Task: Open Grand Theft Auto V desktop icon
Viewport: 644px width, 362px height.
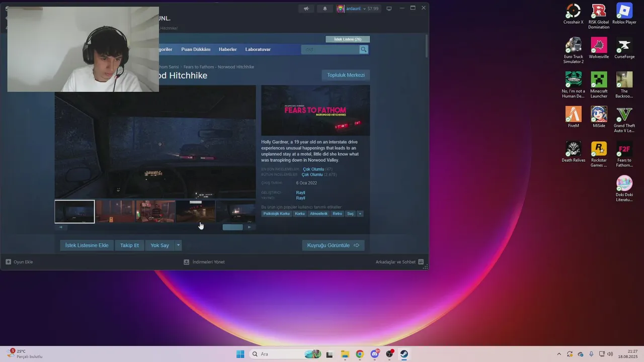Action: 624,120
